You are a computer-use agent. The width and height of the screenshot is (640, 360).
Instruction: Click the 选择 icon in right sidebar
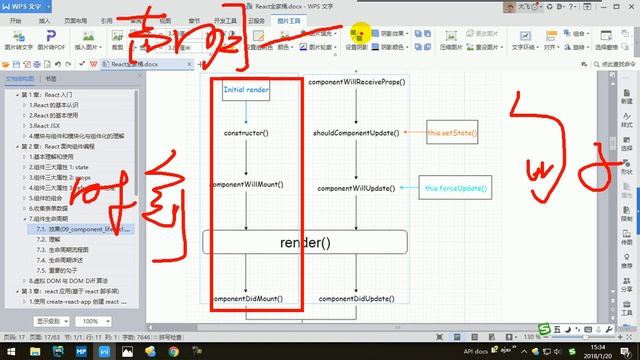627,144
